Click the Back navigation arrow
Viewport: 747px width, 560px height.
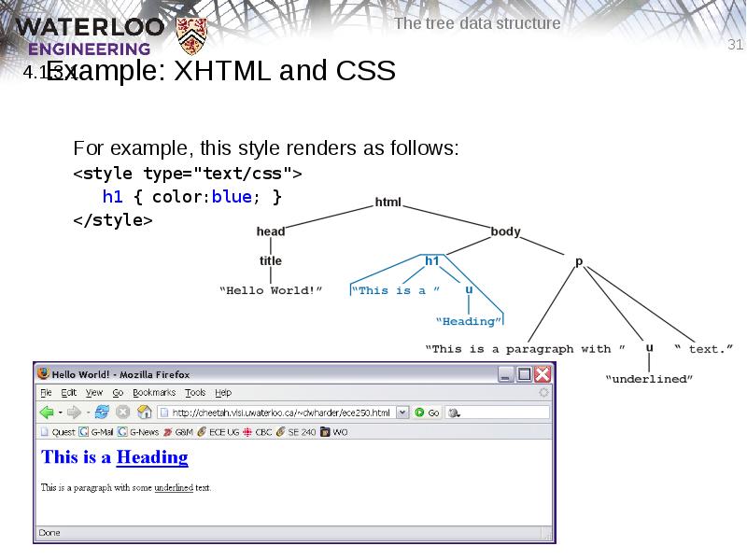pyautogui.click(x=47, y=412)
